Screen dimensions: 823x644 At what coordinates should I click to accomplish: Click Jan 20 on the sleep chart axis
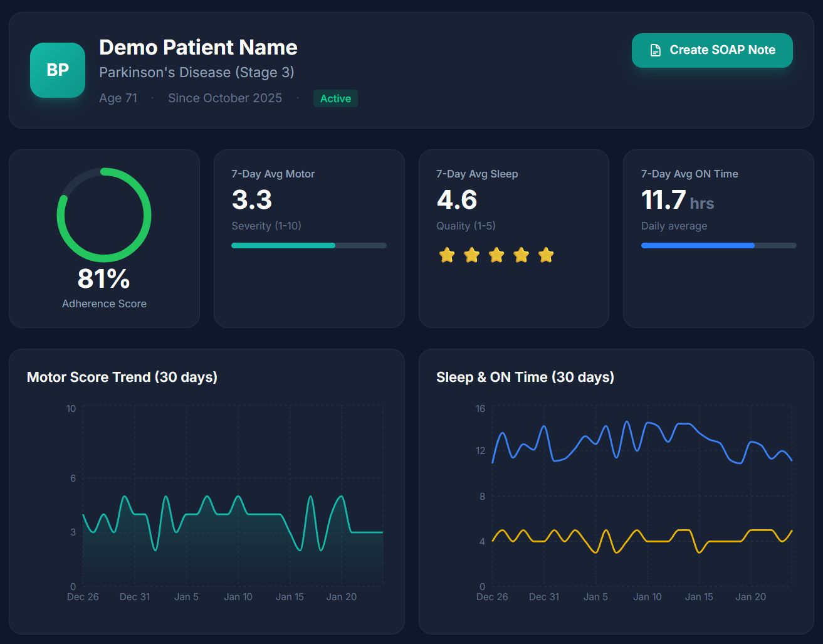[751, 597]
